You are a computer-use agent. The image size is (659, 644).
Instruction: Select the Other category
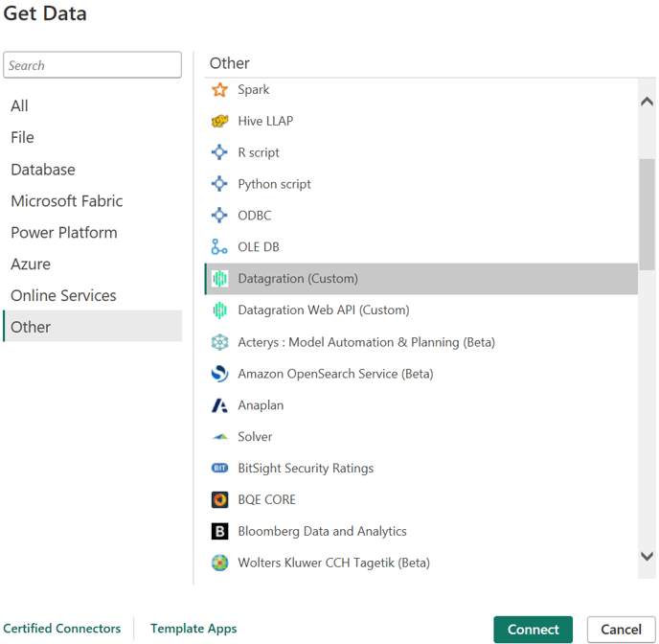pyautogui.click(x=93, y=326)
